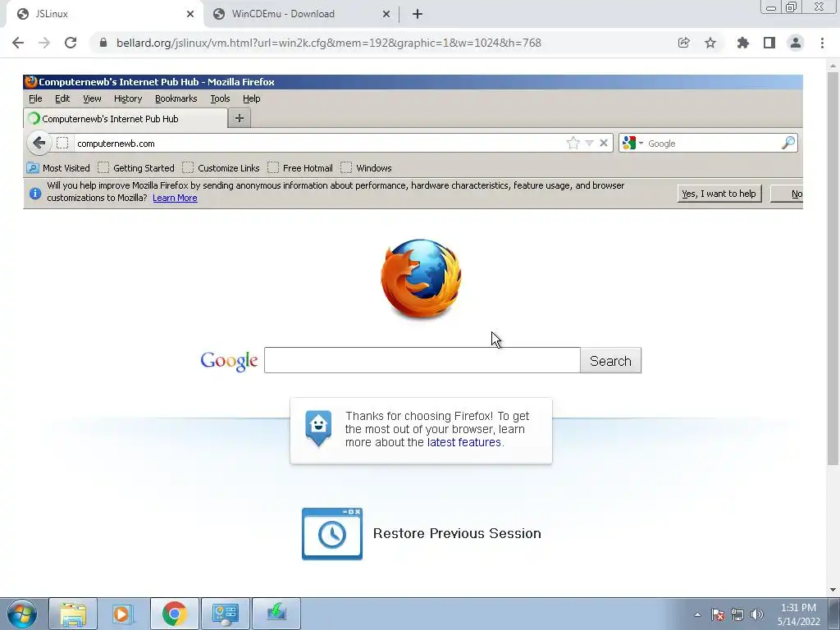Screen dimensions: 840x630
Task: Click the Firefox logo image
Action: click(x=421, y=279)
